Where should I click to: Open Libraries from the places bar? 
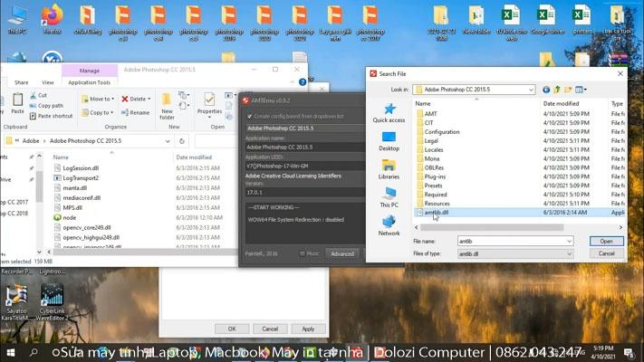click(389, 168)
